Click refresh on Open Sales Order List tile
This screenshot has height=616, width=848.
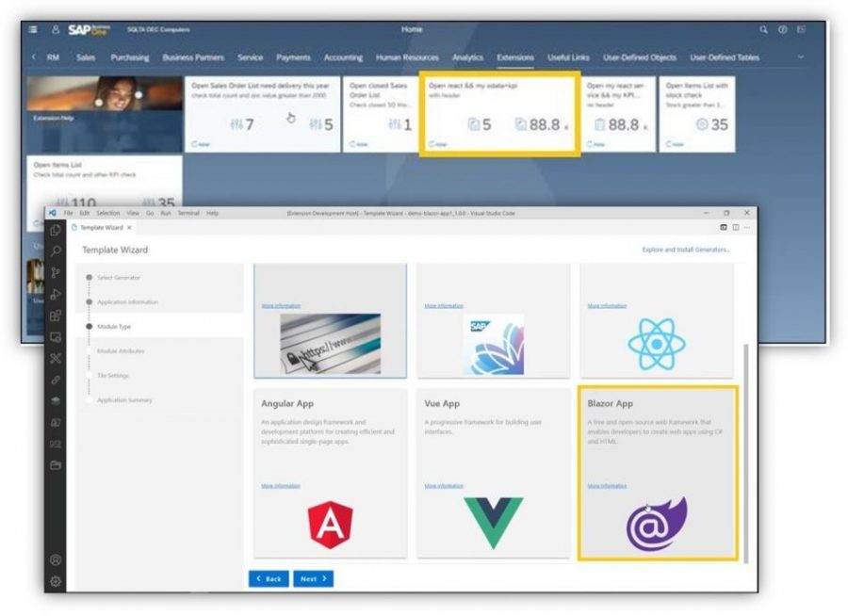[x=201, y=144]
